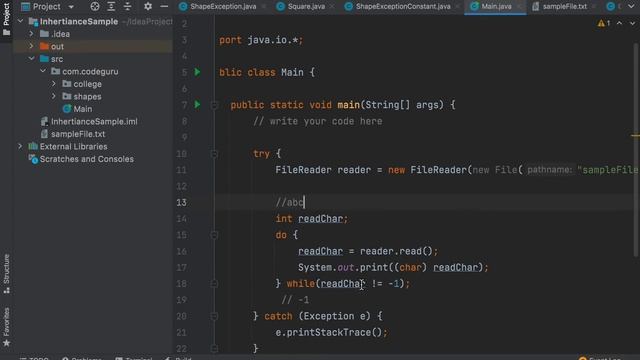Toggle fold marker at catch line 20
The image size is (640, 360).
coord(214,316)
